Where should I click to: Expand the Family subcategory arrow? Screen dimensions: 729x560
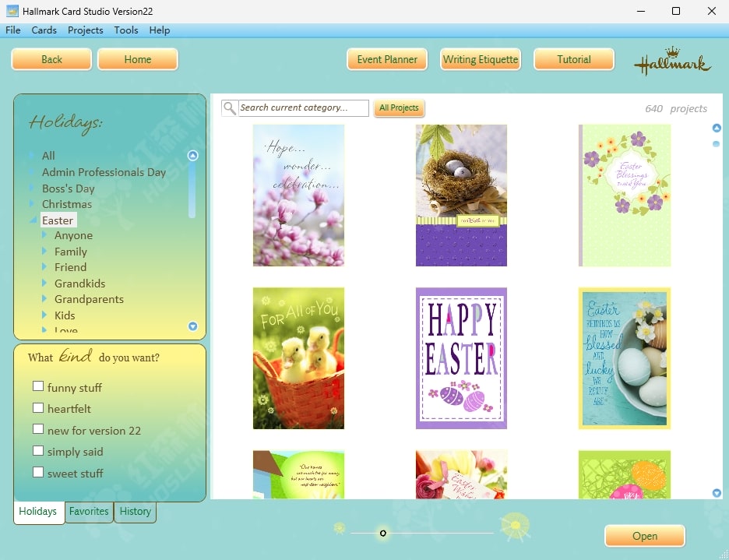[44, 251]
